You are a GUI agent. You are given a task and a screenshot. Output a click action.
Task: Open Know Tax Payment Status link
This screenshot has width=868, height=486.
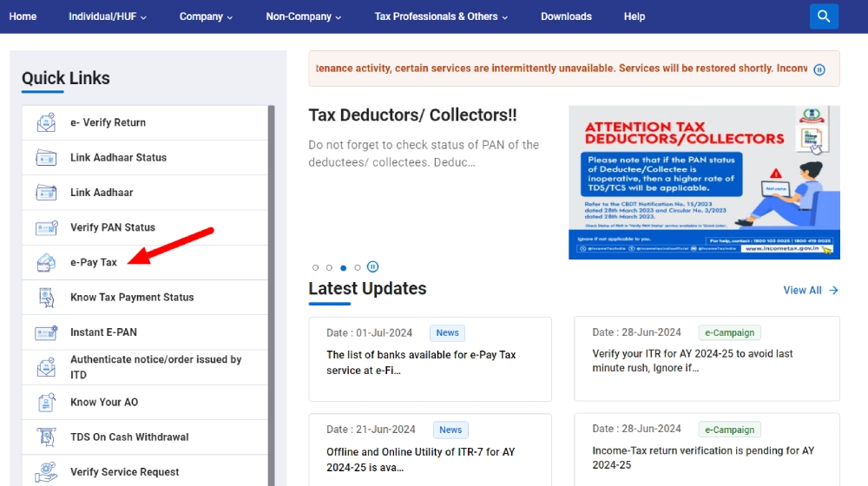(x=145, y=298)
